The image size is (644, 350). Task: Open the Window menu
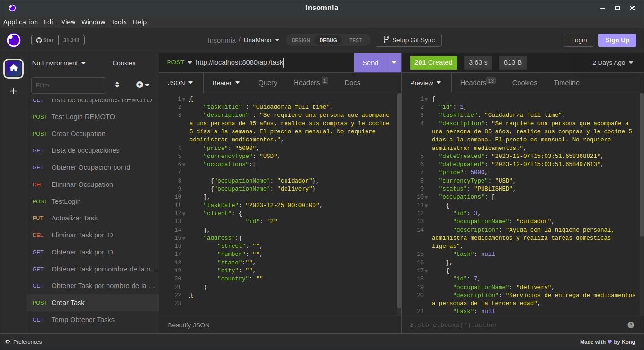(93, 22)
